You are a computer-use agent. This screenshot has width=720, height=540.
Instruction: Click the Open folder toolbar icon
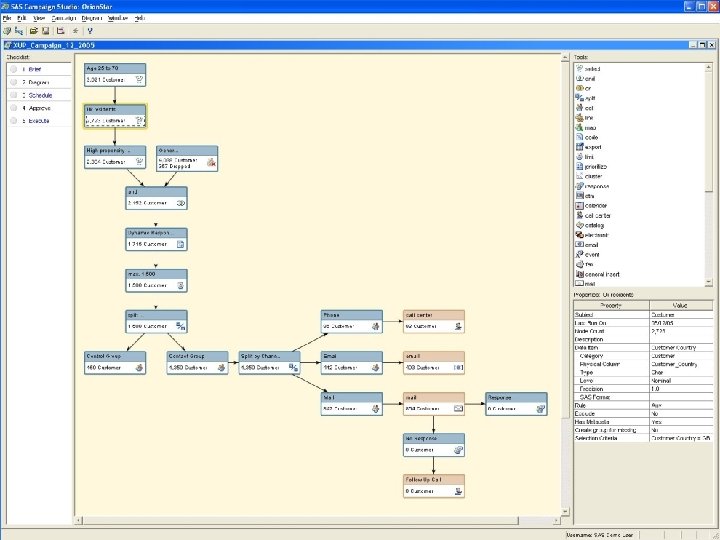point(33,31)
